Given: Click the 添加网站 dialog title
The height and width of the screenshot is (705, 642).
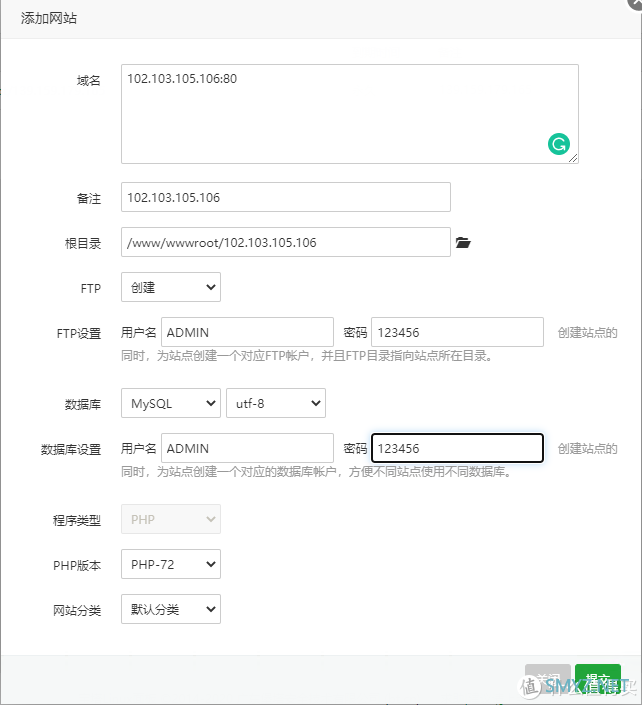Looking at the screenshot, I should tap(49, 18).
